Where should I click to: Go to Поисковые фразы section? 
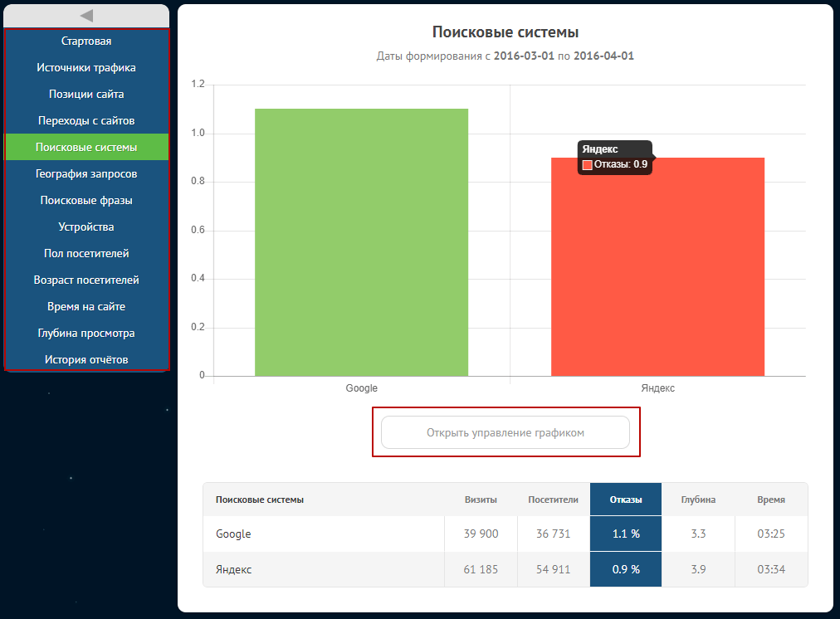[x=86, y=200]
